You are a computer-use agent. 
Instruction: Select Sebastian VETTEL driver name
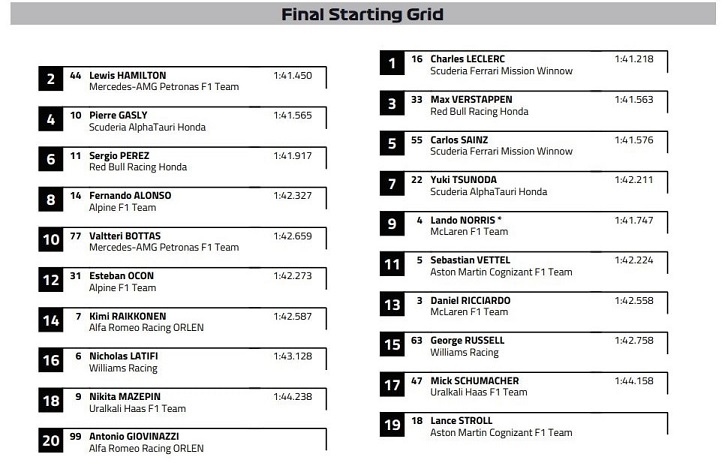click(470, 260)
